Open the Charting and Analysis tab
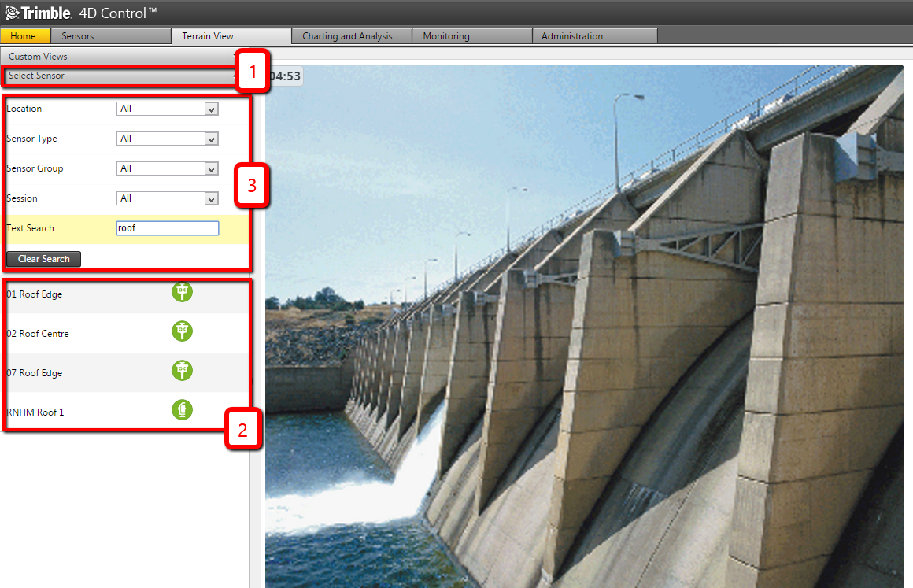Image resolution: width=913 pixels, height=588 pixels. pyautogui.click(x=352, y=36)
